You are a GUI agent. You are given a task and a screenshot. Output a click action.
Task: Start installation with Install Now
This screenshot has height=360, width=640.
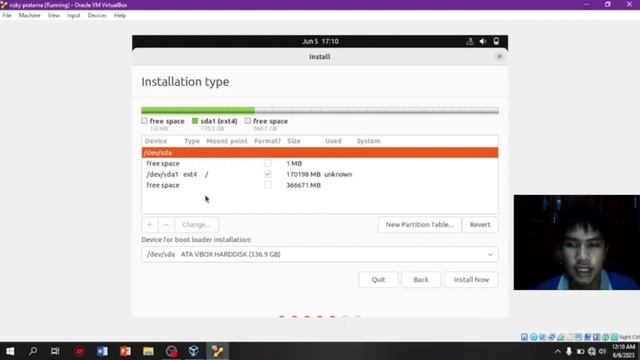pyautogui.click(x=471, y=280)
